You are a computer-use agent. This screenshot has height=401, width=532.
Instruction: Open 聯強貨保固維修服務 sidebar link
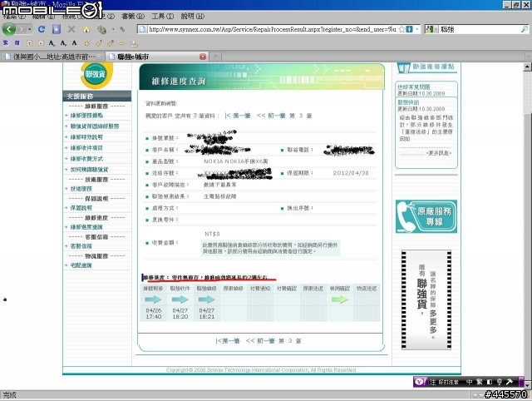click(x=95, y=126)
